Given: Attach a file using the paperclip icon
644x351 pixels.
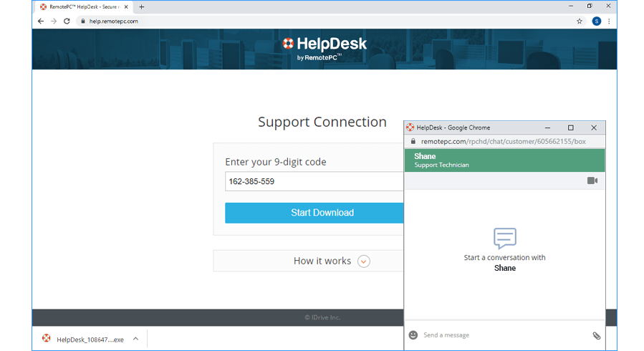Looking at the screenshot, I should (x=596, y=335).
